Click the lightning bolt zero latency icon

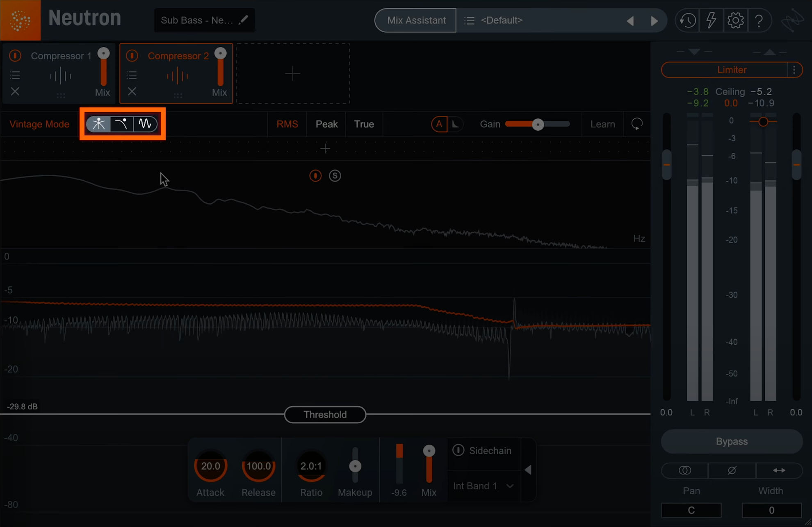tap(711, 20)
